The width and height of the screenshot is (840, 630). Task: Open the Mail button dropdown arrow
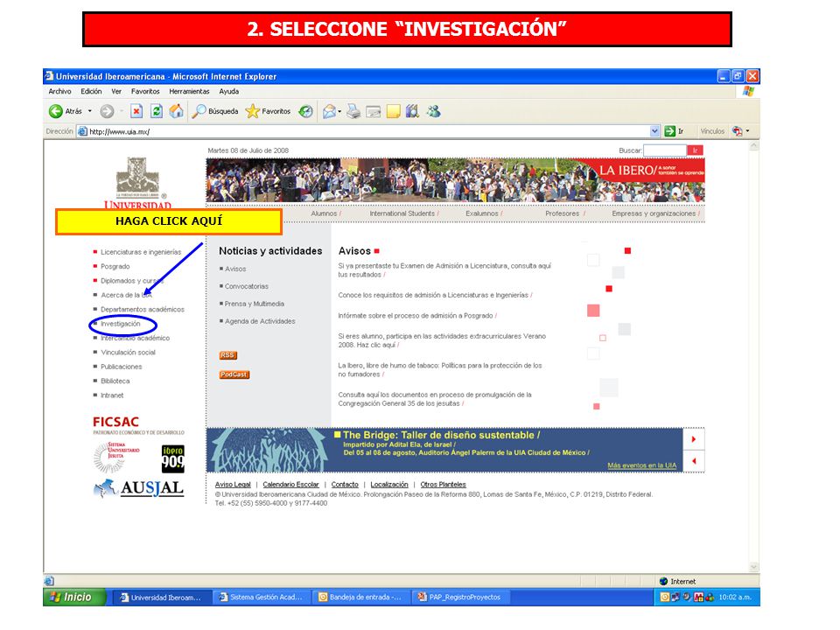click(x=339, y=111)
